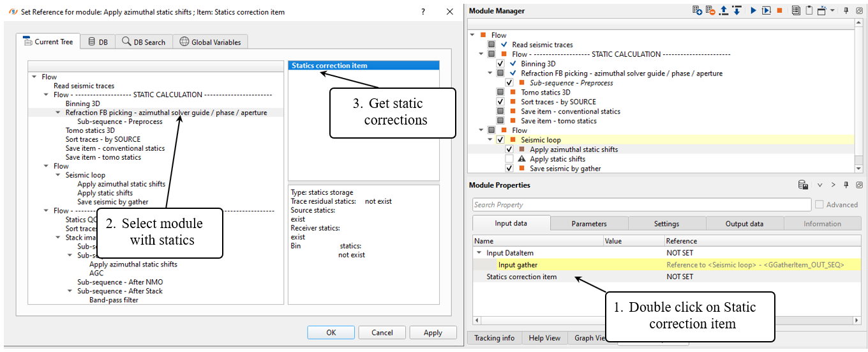
Task: Pin the Module Manager panel
Action: (846, 11)
